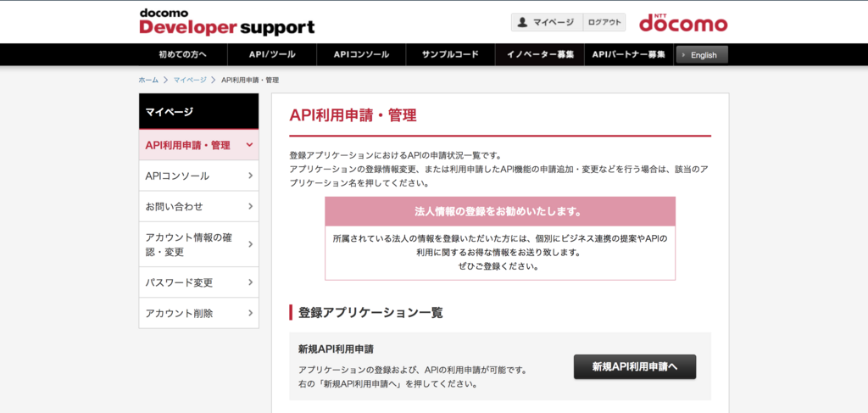Screen dimensions: 868x413
Task: Click first breadcrumb separator arrow after ホーム
Action: [165, 81]
